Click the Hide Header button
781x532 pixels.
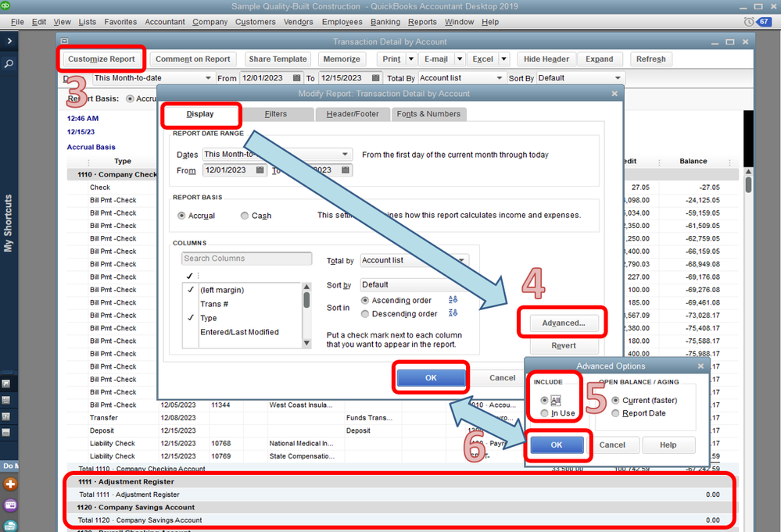point(546,59)
